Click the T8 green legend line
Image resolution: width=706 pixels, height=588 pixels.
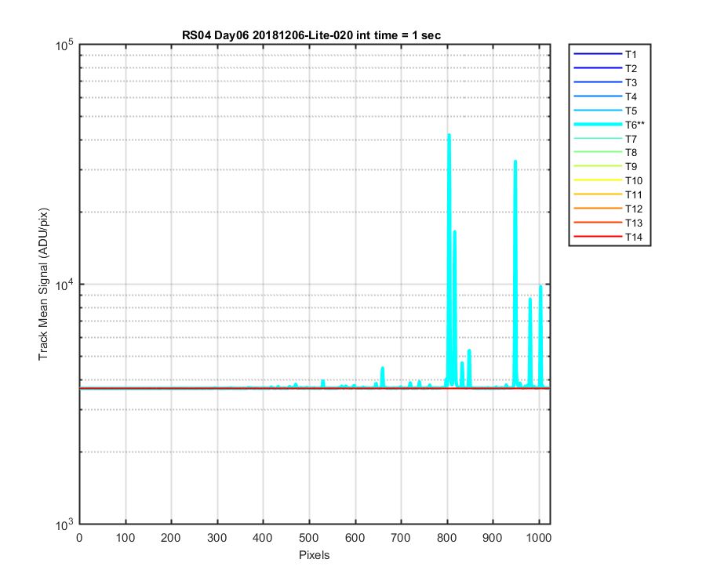pyautogui.click(x=598, y=153)
